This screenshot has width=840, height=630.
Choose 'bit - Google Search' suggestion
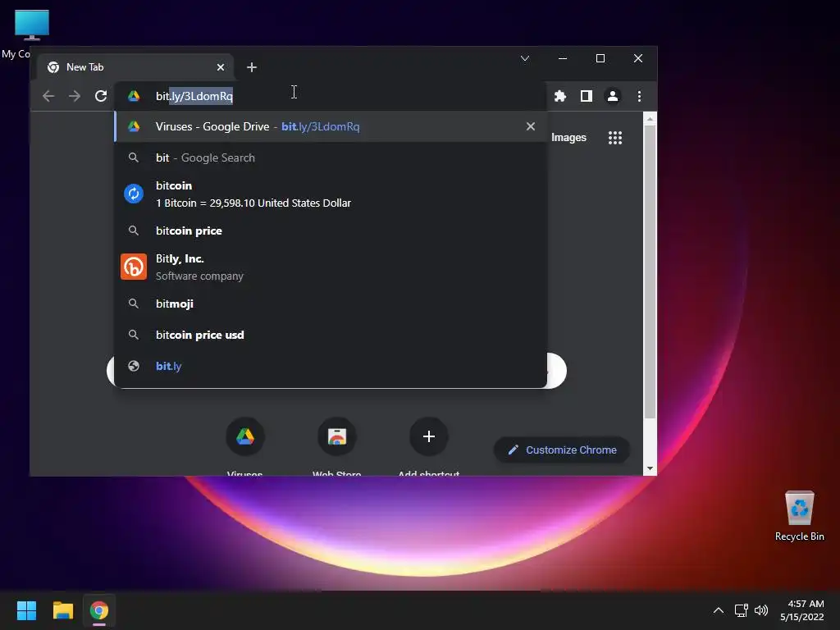pos(331,157)
